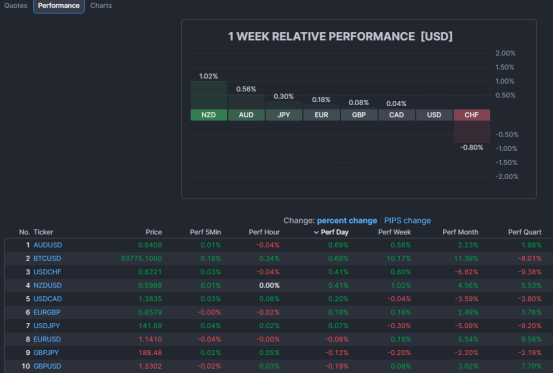Click the CHF red bar label

pos(471,115)
